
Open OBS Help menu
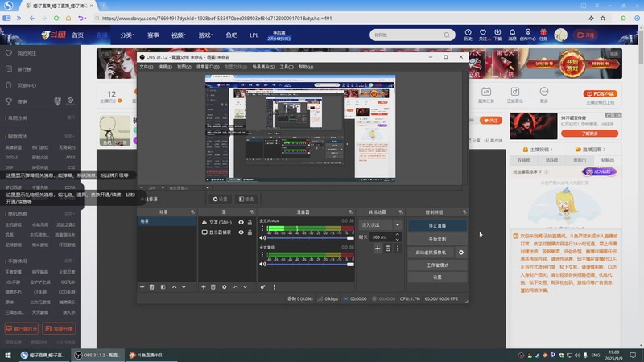click(306, 67)
